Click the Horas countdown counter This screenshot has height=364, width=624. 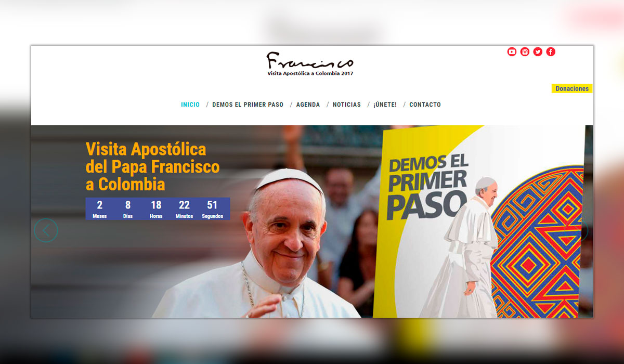(156, 209)
